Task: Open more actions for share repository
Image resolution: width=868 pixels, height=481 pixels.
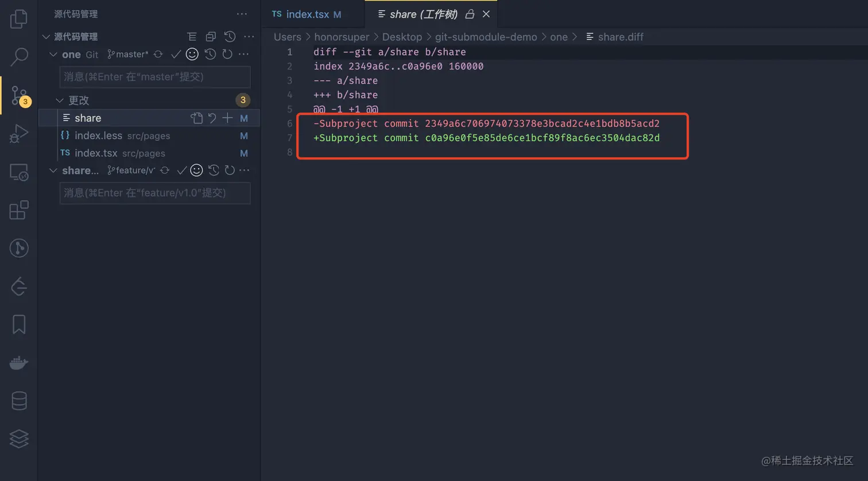Action: coord(244,170)
